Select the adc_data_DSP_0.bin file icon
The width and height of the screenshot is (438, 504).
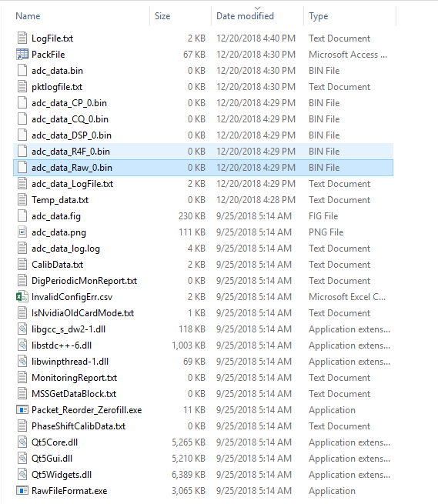pos(22,135)
